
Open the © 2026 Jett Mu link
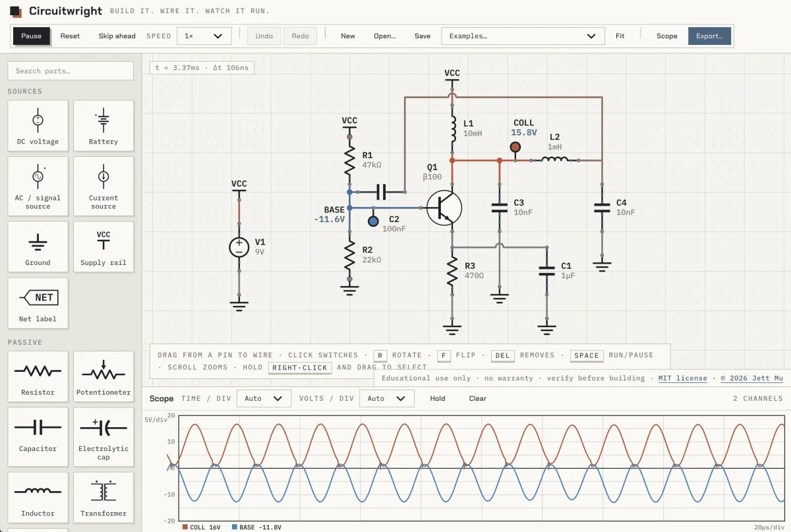click(753, 378)
